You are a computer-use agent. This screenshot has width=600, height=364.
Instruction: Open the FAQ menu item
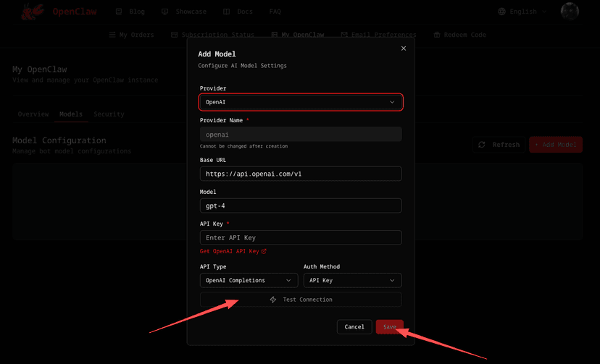tap(275, 12)
